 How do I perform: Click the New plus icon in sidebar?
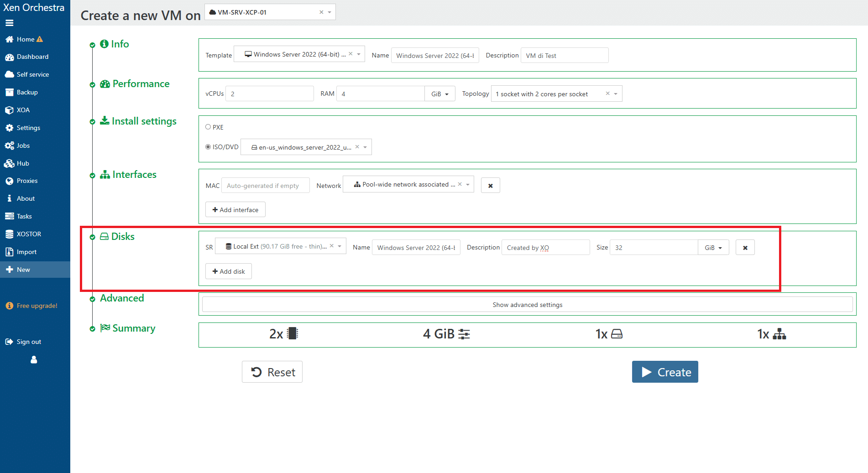coord(9,270)
